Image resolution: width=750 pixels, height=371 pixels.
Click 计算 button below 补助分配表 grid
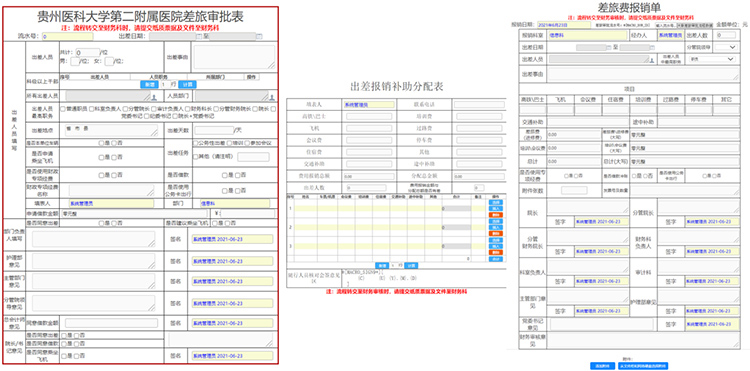(411, 265)
